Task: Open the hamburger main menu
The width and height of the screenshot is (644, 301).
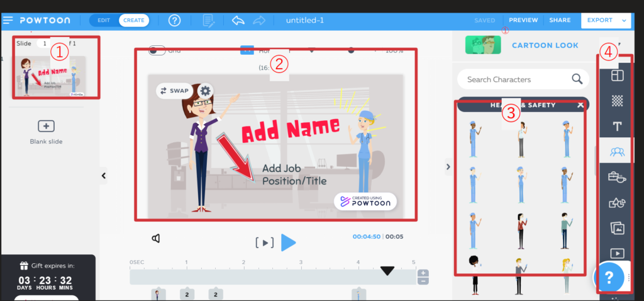Action: coord(8,20)
